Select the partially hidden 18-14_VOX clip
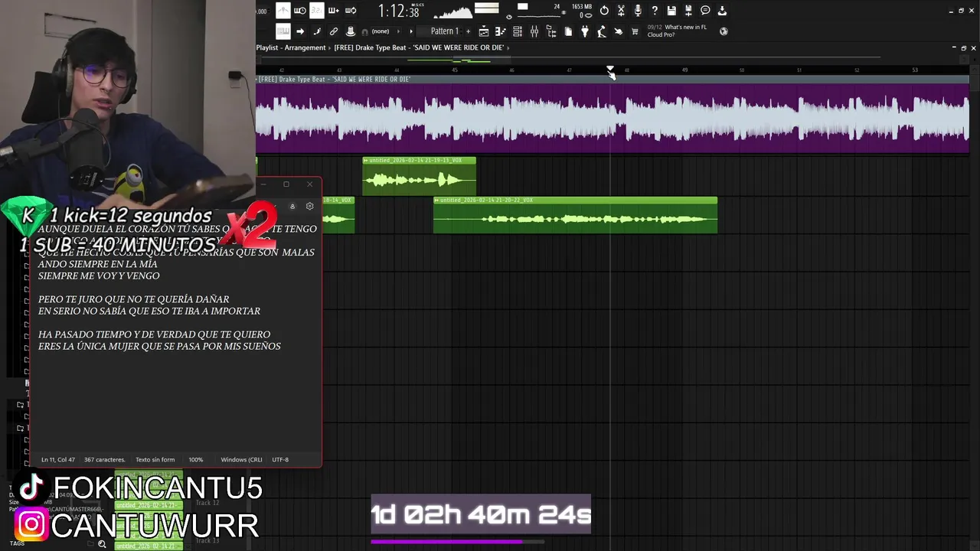This screenshot has height=551, width=980. [x=338, y=216]
